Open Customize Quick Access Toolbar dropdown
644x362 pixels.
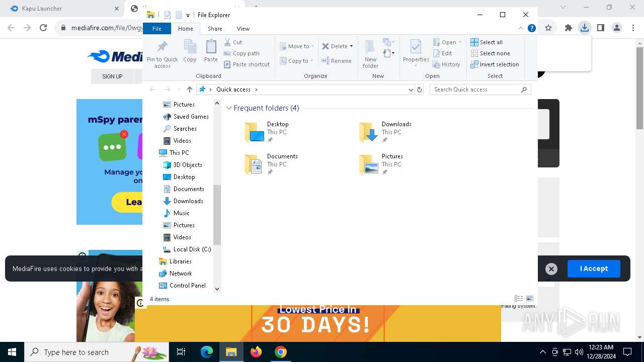coord(188,16)
